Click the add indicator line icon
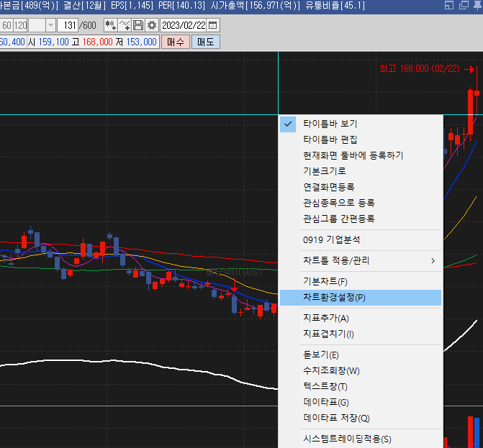The width and height of the screenshot is (483, 448). pos(125,25)
